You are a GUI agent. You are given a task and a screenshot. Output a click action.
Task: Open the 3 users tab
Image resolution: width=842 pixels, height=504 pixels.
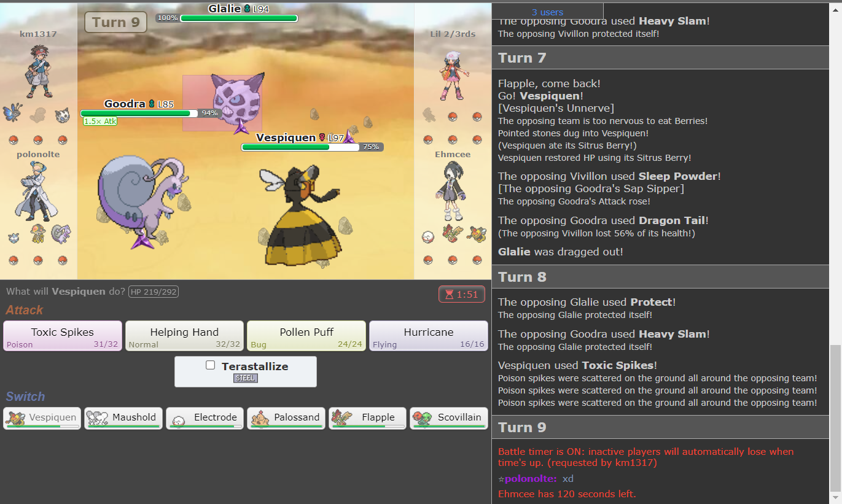(x=547, y=12)
